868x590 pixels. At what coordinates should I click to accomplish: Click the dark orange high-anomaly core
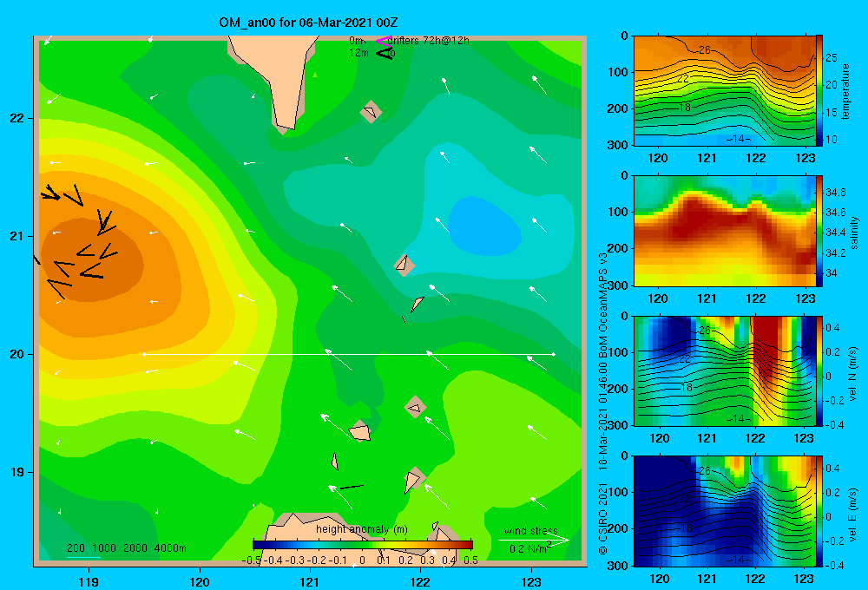(x=91, y=260)
